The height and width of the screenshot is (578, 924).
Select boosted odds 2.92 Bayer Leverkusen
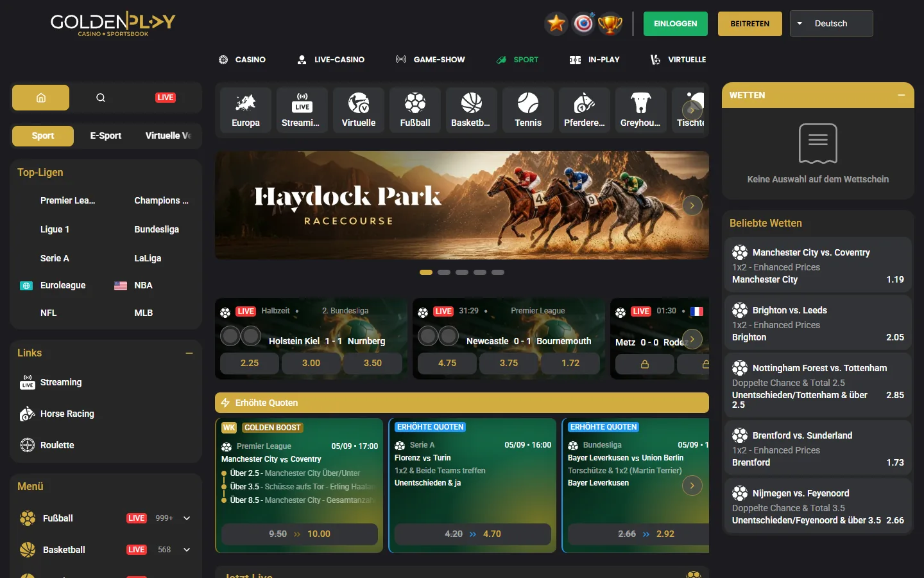[x=638, y=534]
